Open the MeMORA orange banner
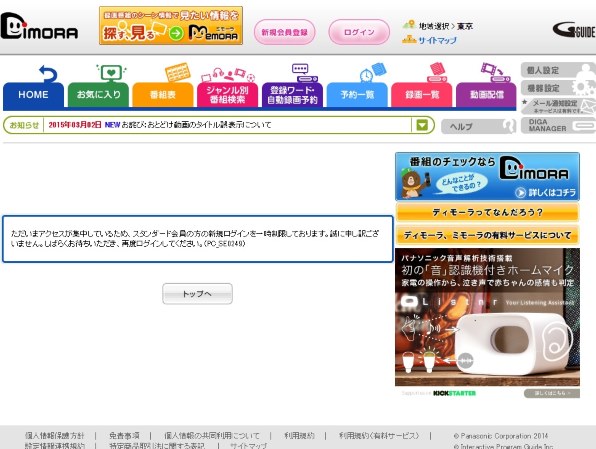This screenshot has height=449, width=596. click(x=171, y=25)
